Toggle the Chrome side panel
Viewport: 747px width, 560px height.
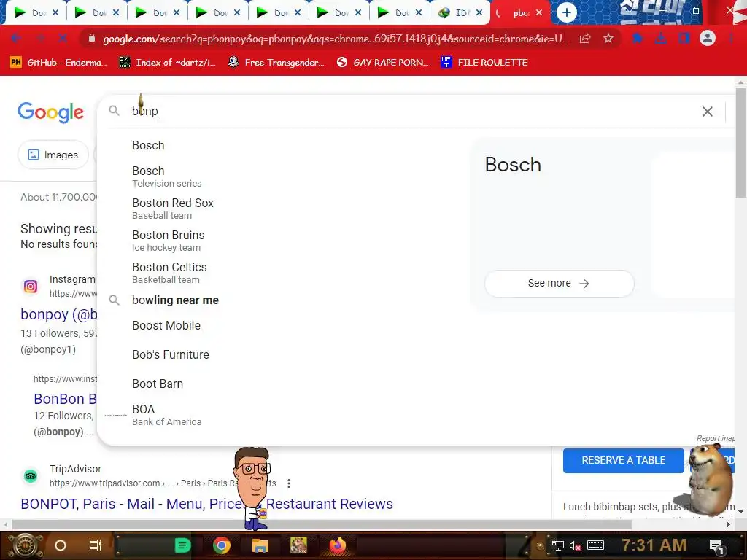click(x=684, y=38)
